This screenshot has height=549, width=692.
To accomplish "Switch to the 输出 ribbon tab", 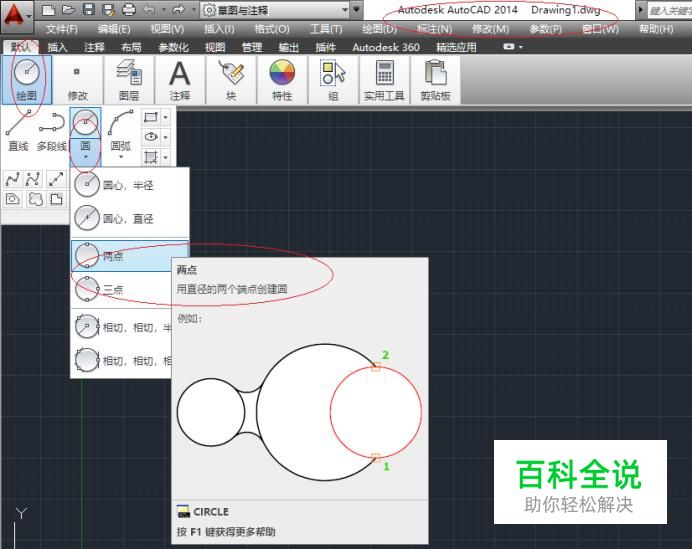I will (289, 47).
